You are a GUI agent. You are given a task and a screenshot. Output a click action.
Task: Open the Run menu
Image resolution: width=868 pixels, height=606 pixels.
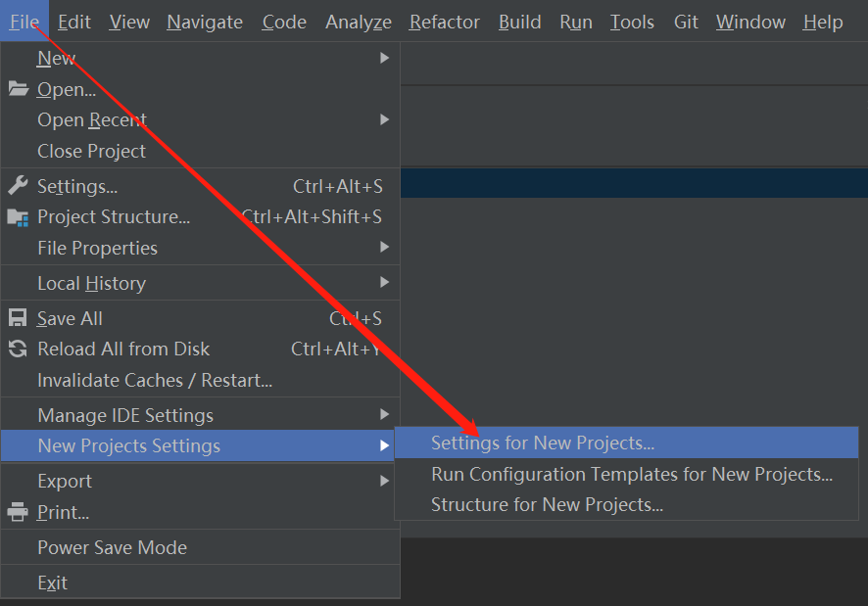coord(576,22)
